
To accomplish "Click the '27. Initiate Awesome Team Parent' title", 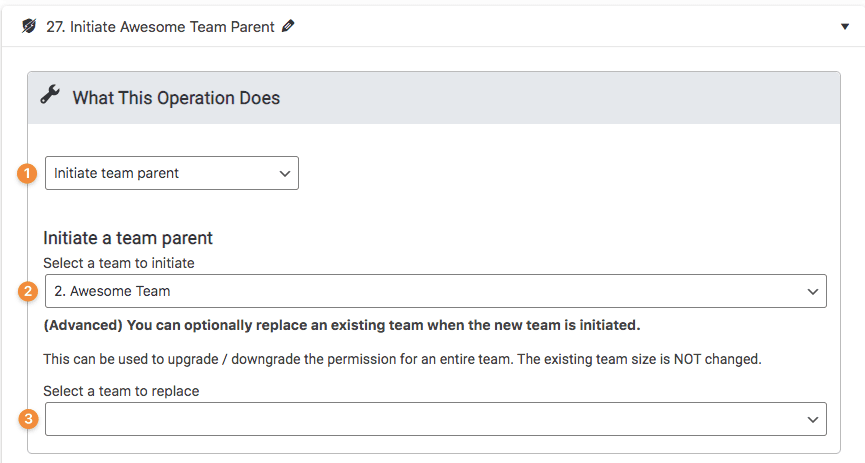I will point(160,27).
